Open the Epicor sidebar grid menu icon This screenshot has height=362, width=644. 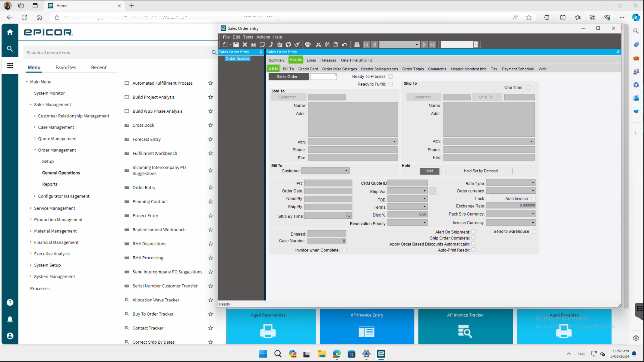click(x=10, y=65)
